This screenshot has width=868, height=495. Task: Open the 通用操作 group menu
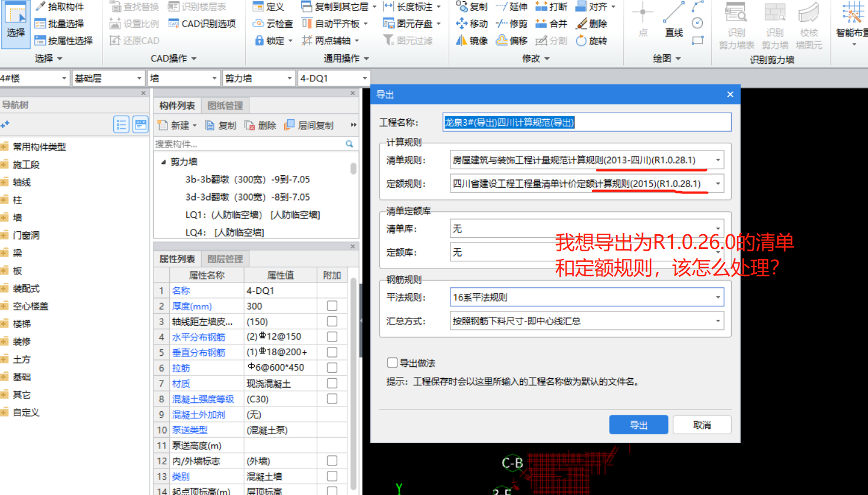(x=346, y=58)
